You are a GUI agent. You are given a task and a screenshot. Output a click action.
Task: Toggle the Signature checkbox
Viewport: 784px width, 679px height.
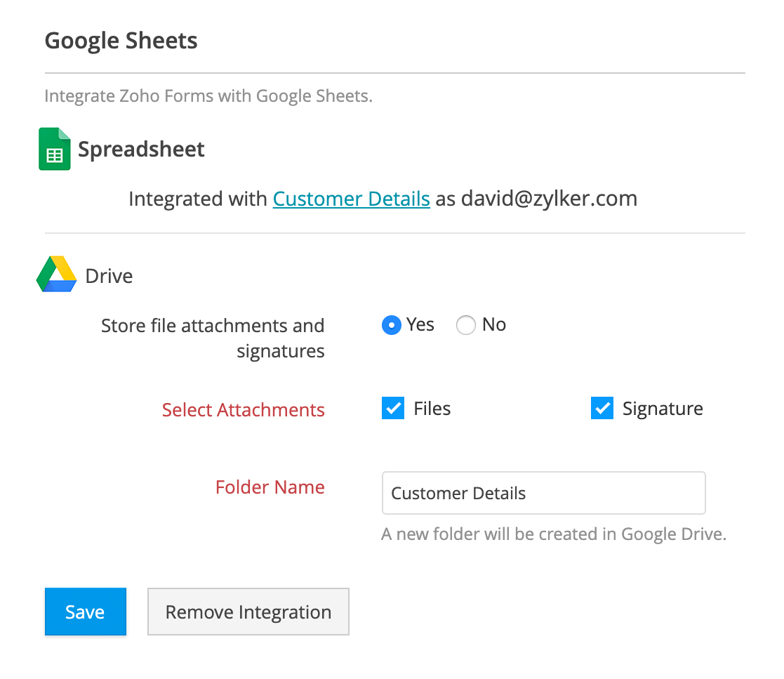(x=602, y=408)
